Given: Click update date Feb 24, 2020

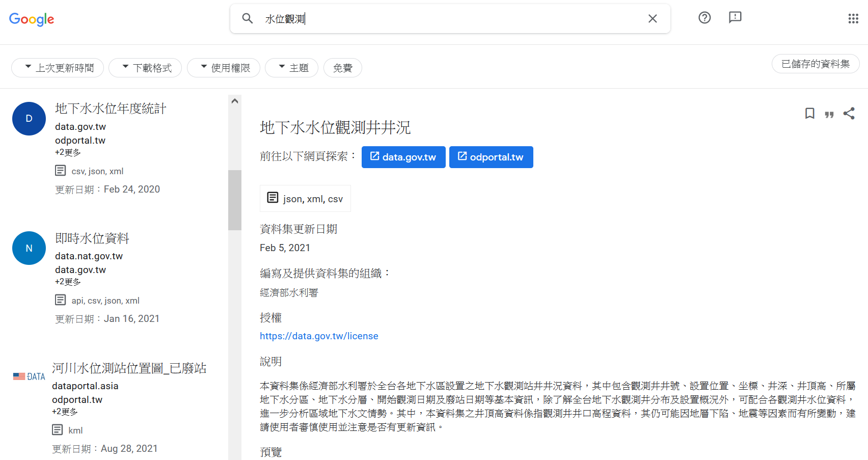Looking at the screenshot, I should coord(132,190).
